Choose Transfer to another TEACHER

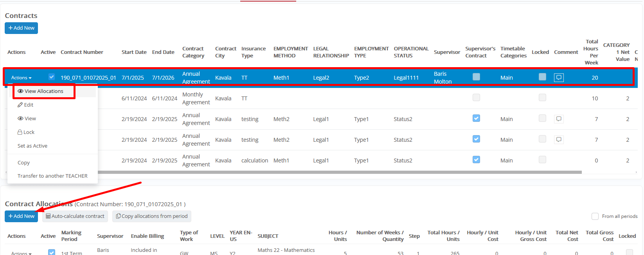click(x=52, y=176)
